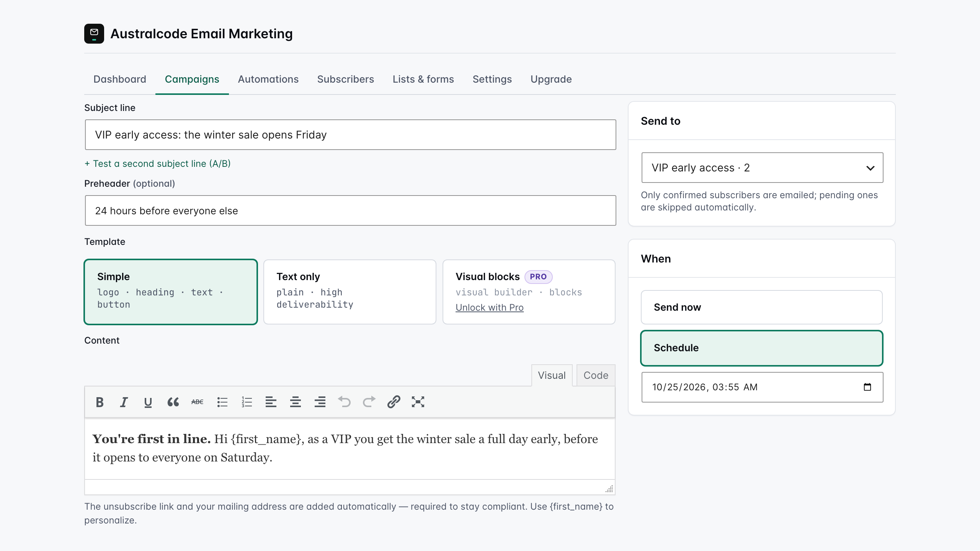Select the Simple template card
The width and height of the screenshot is (980, 551).
171,292
